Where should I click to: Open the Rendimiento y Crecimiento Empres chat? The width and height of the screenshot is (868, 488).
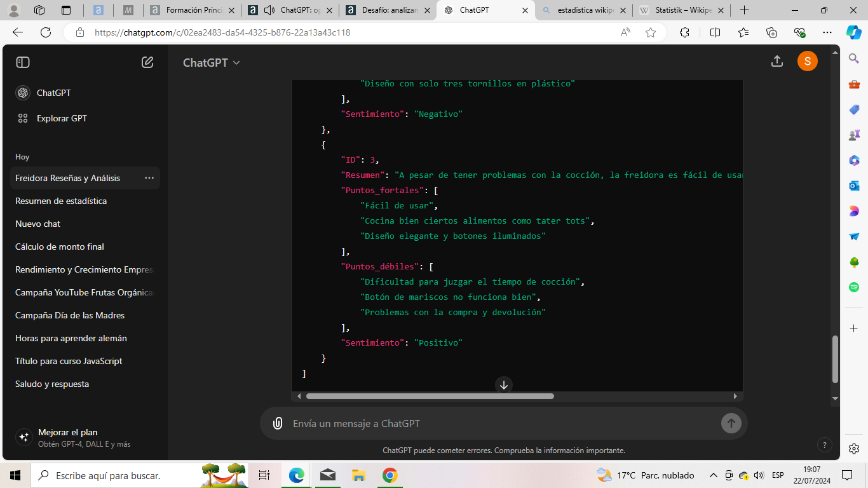tap(85, 269)
